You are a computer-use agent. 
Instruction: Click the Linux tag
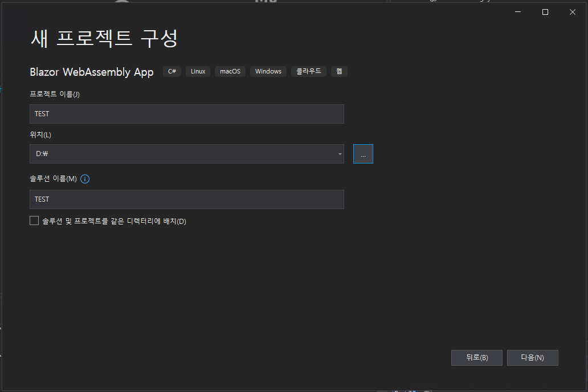tap(198, 71)
